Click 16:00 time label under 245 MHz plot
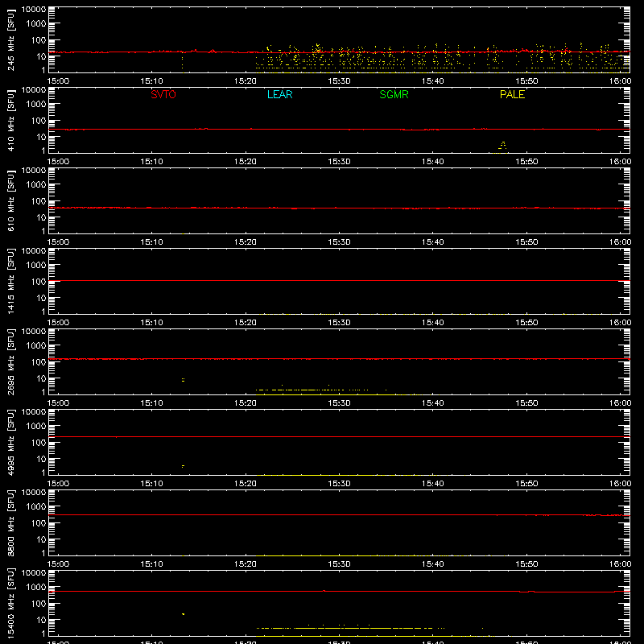 (x=620, y=81)
